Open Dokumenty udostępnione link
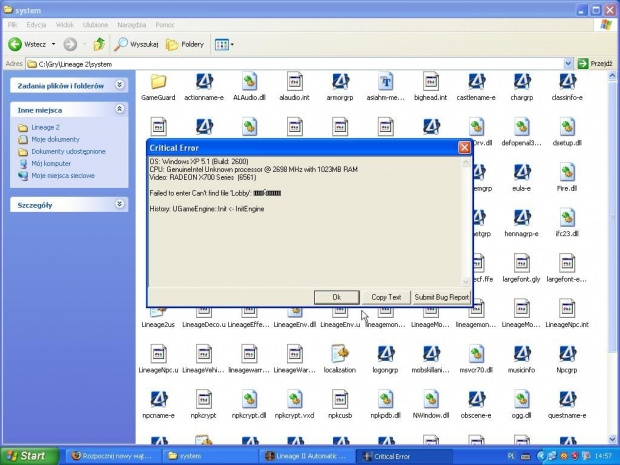Screen dimensions: 620x465 (68, 151)
